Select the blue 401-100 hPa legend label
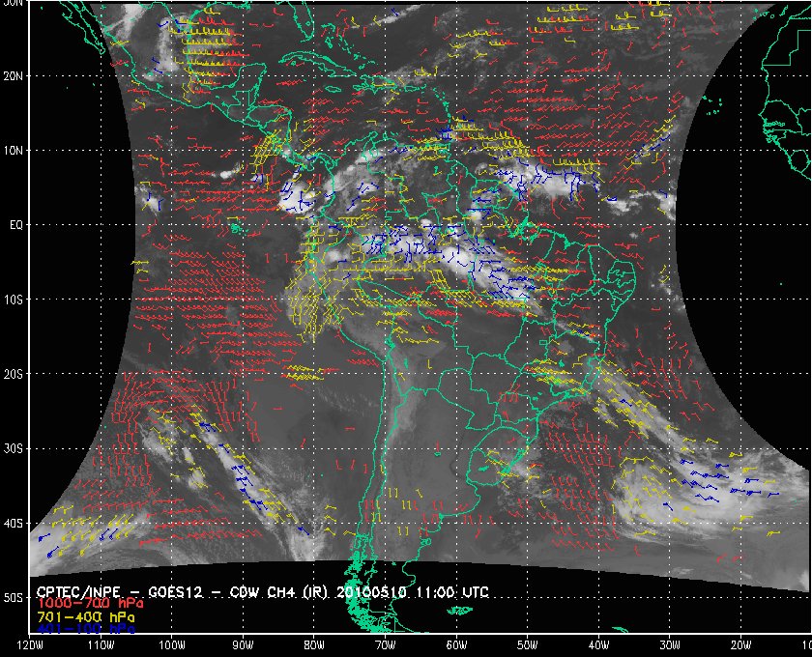This screenshot has height=657, width=812. (x=85, y=629)
